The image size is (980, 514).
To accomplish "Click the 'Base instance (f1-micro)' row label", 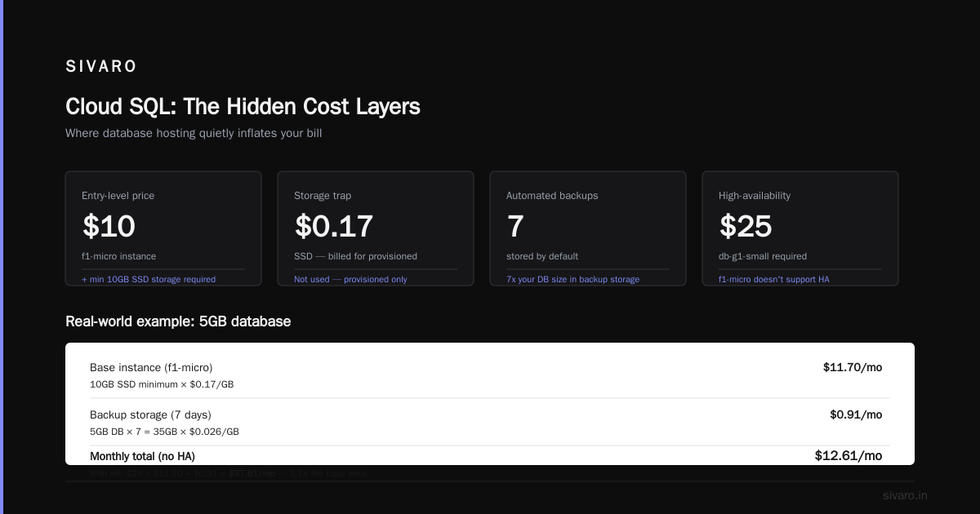I will pos(151,368).
